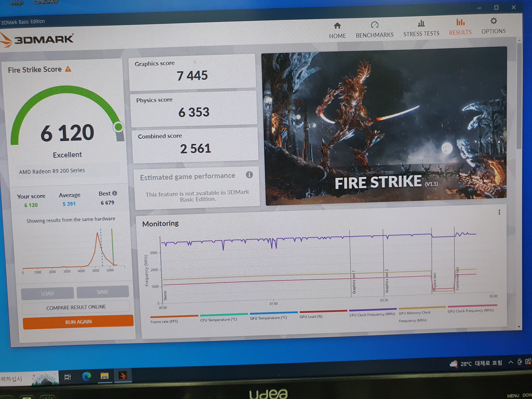Click the Graphics score value 7 445
This screenshot has height=399, width=532.
click(x=192, y=75)
